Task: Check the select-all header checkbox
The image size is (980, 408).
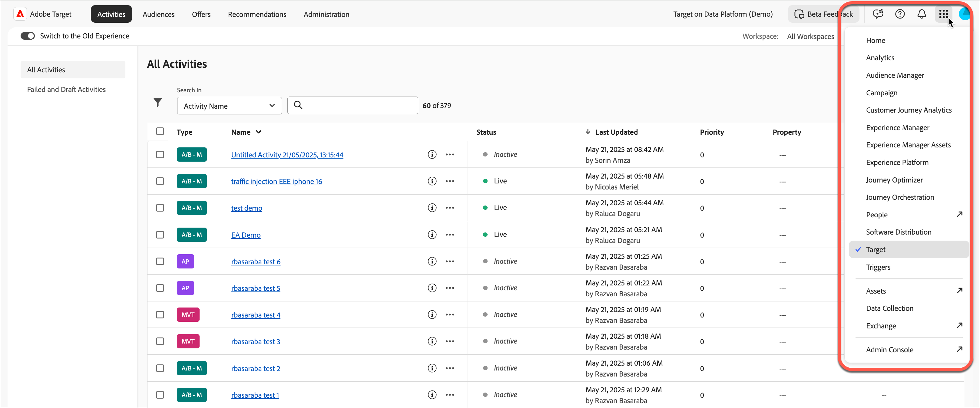Action: [x=160, y=131]
